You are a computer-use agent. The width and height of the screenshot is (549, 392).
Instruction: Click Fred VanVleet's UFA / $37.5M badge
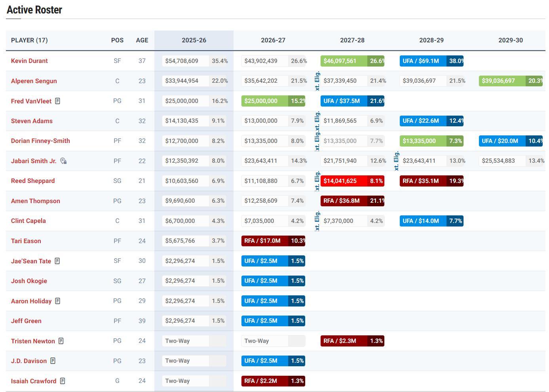(x=344, y=101)
